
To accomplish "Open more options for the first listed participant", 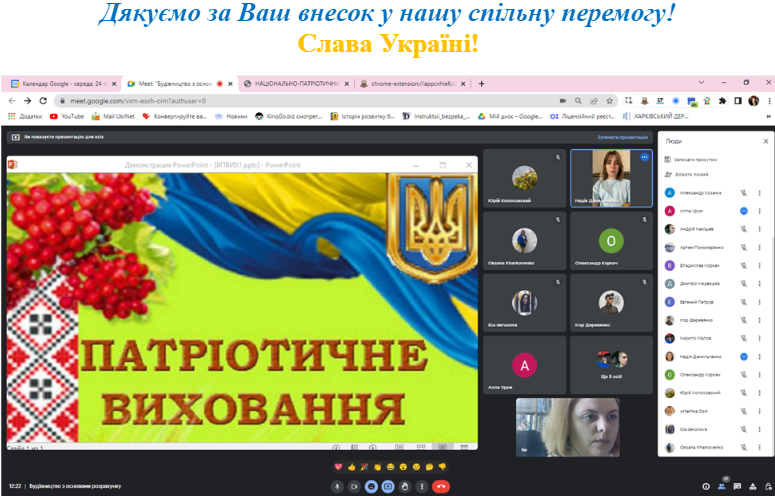I will click(759, 193).
